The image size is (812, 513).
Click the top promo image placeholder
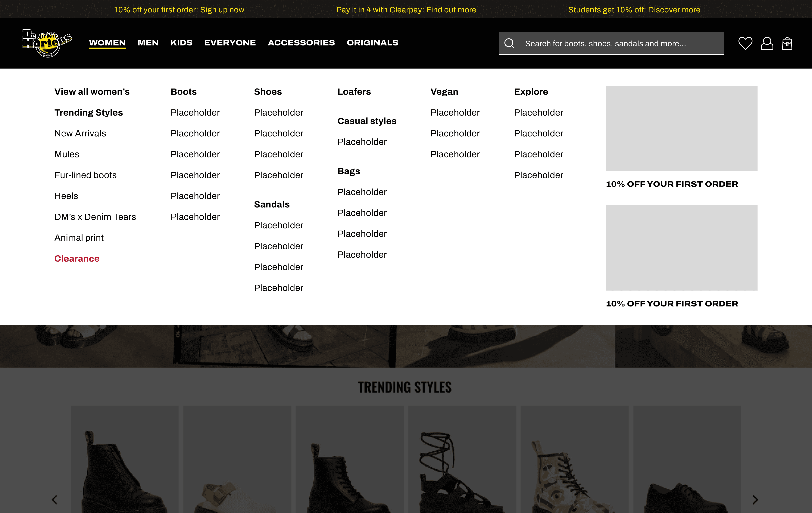681,128
